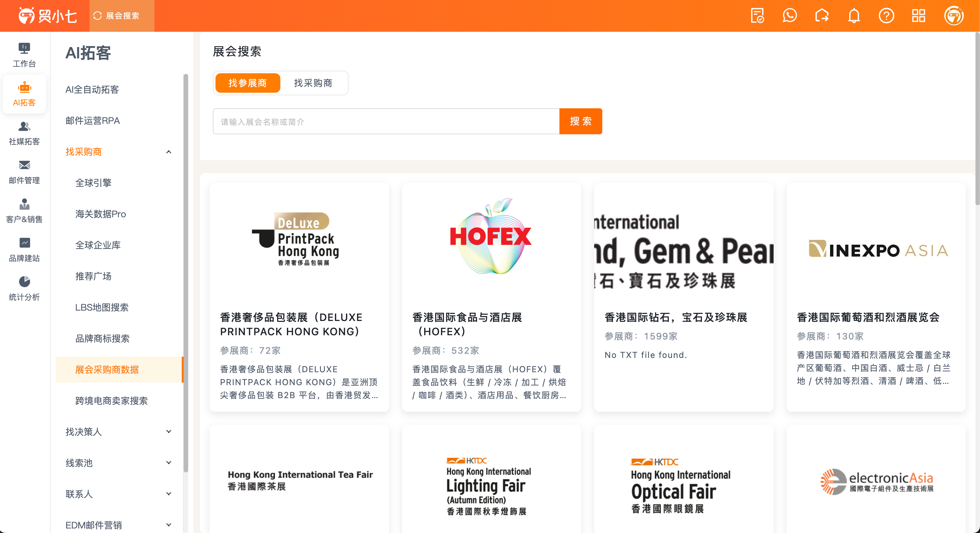Open 社媒拓客 in the left rail
The height and width of the screenshot is (533, 980).
coord(24,133)
